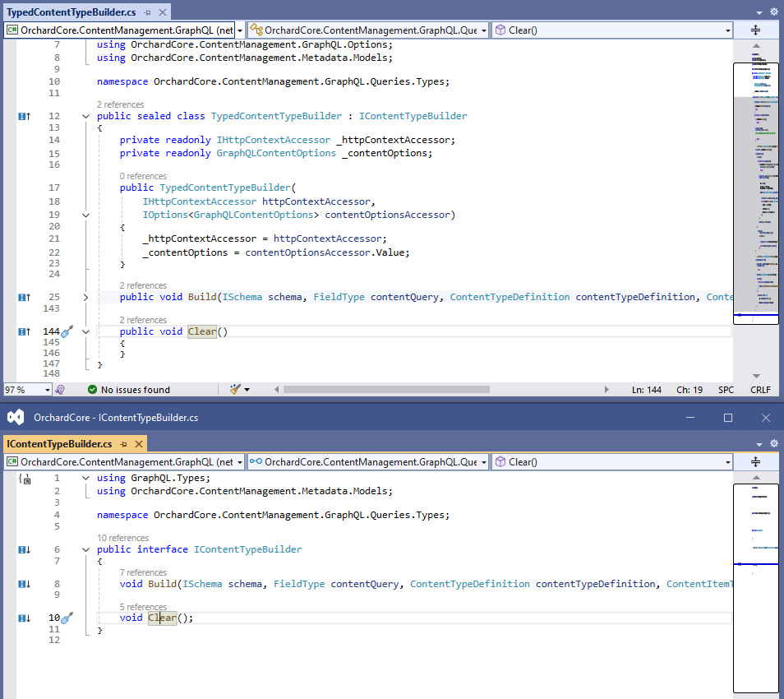Open the top editor's type navigation dropdown
This screenshot has height=699, width=784.
tap(368, 30)
